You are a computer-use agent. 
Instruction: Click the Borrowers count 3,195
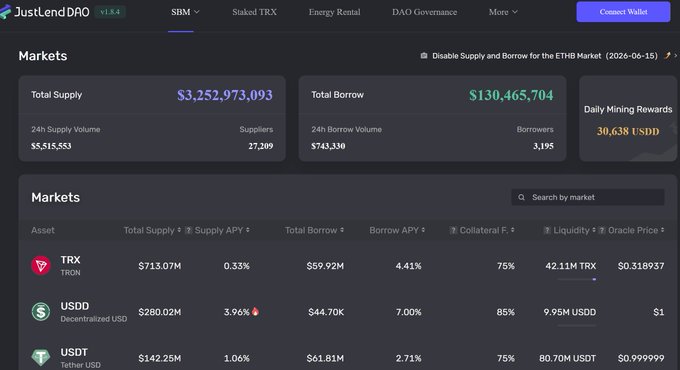click(x=543, y=146)
